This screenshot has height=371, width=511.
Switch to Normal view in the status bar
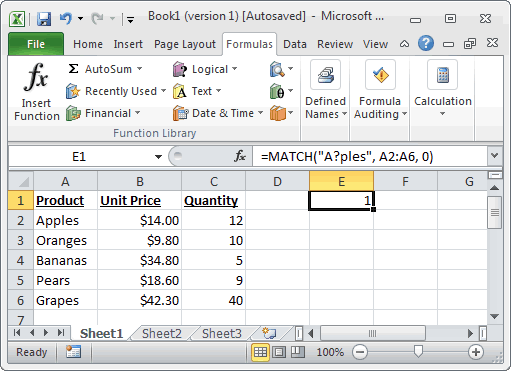click(260, 352)
